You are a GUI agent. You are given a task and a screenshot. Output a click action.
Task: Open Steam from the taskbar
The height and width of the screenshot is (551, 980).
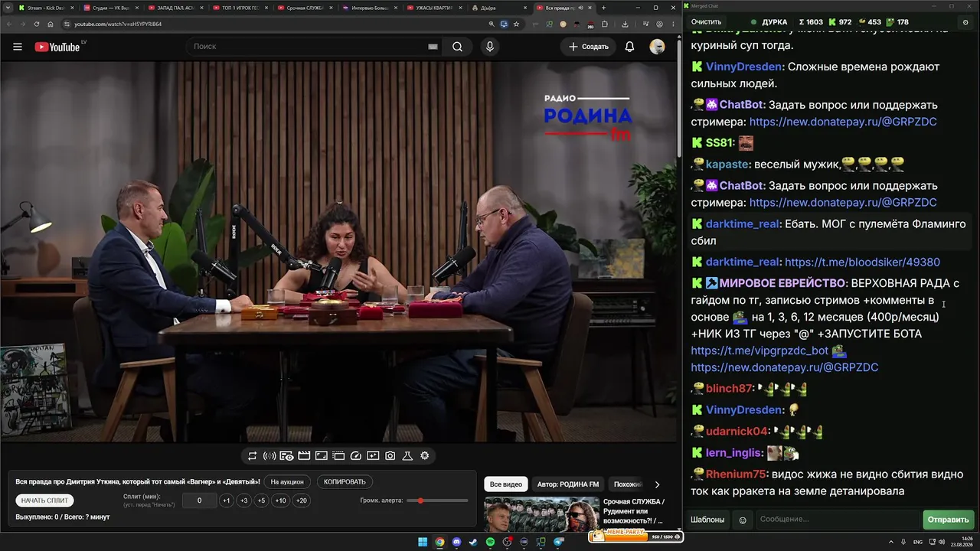[474, 542]
